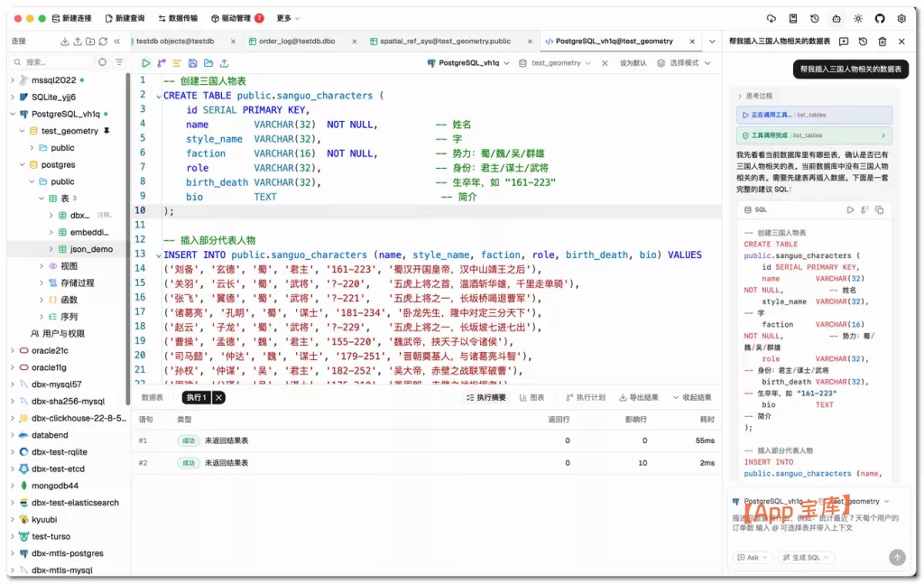Collapse the connections sidebar with the double chevron
This screenshot has width=924, height=584.
point(116,42)
